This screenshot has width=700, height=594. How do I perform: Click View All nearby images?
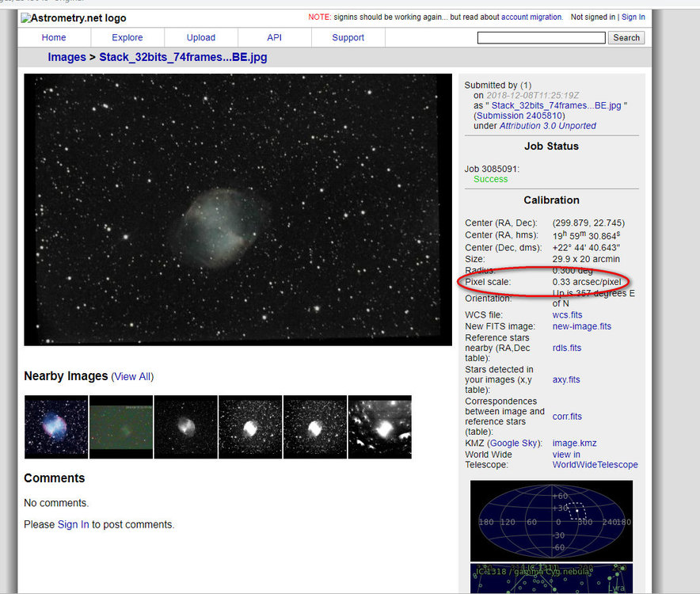[132, 376]
